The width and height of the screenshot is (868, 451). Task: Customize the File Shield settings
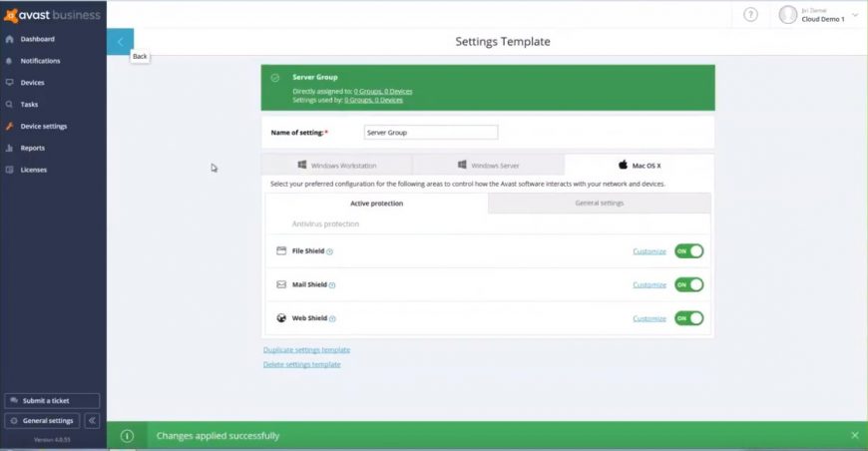[x=650, y=251]
